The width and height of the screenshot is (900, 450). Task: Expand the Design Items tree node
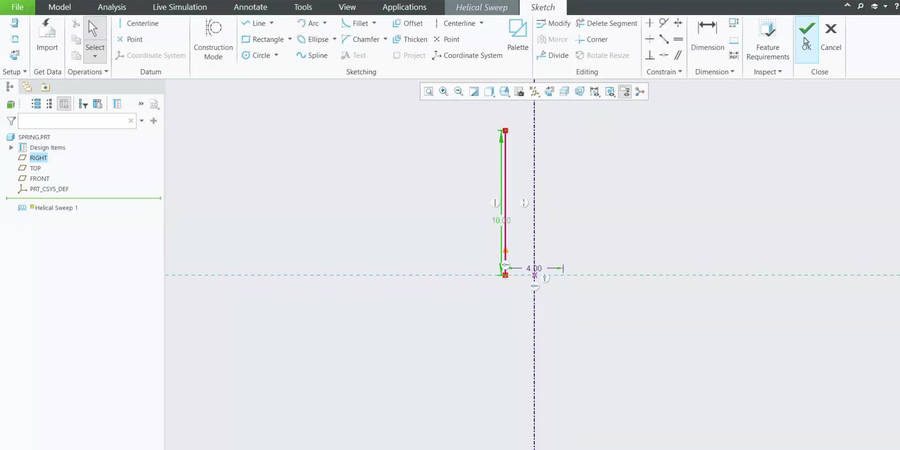click(x=10, y=147)
